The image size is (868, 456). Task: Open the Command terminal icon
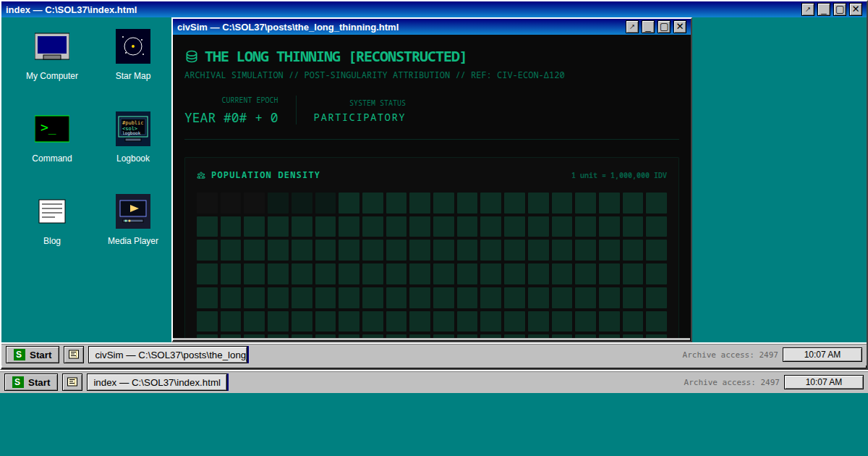click(x=52, y=130)
